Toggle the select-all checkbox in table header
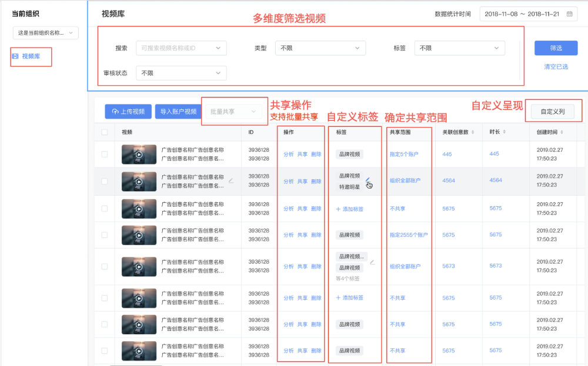 105,132
